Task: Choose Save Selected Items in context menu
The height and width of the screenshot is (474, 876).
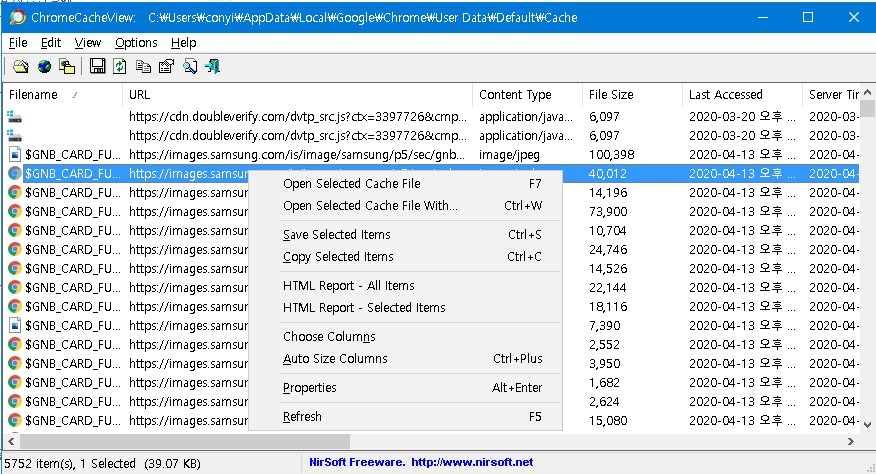Action: (406, 235)
